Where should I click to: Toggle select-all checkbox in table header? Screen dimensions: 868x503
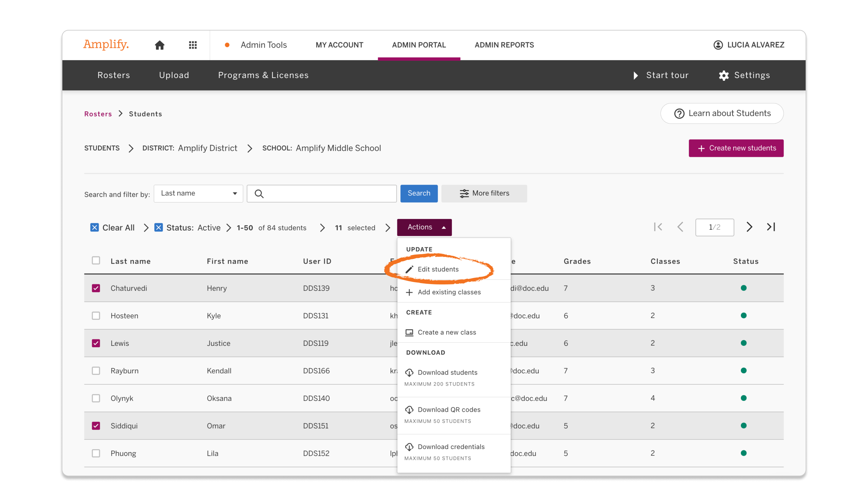coord(96,261)
